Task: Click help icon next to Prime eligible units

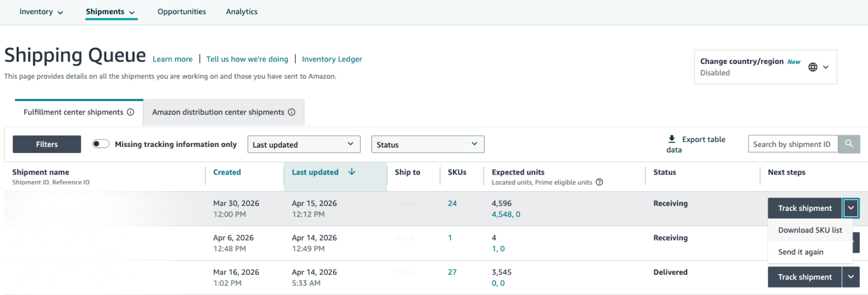Action: pos(599,182)
